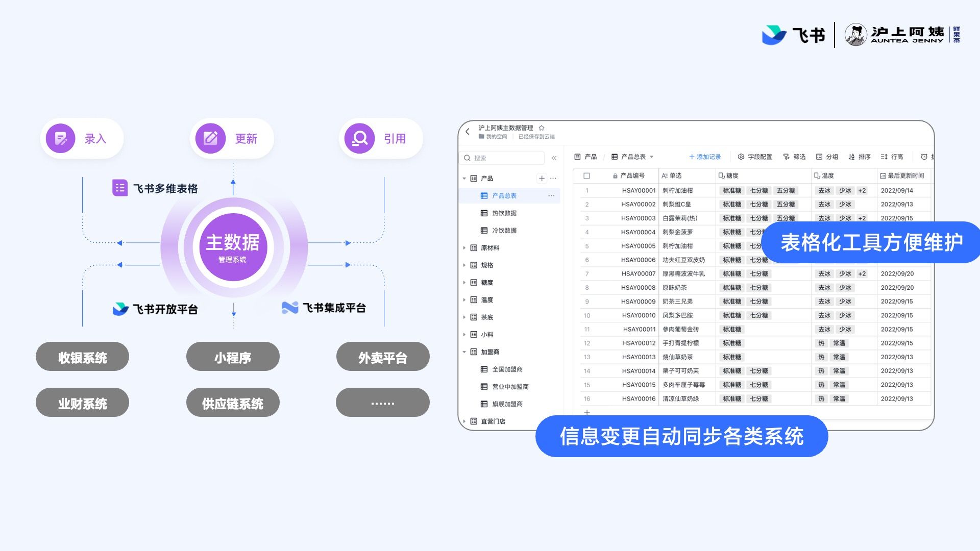This screenshot has height=551, width=980.
Task: Click the 温度 column header
Action: click(x=844, y=176)
